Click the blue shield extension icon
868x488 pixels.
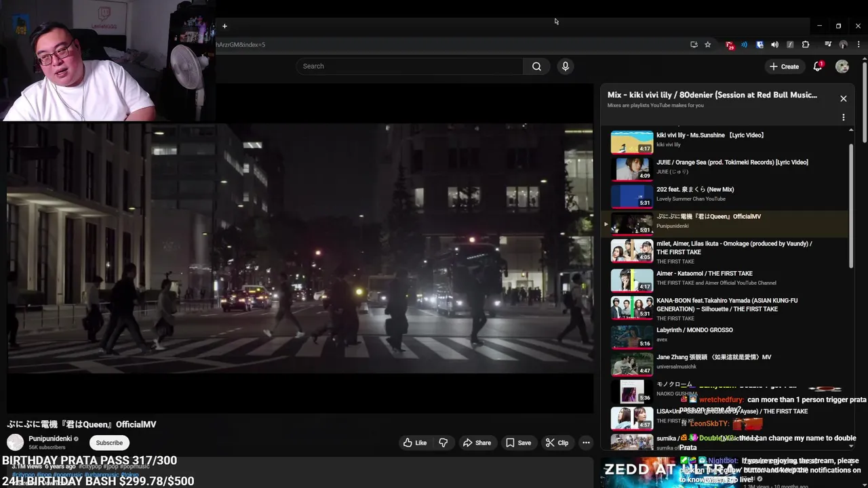tap(759, 45)
